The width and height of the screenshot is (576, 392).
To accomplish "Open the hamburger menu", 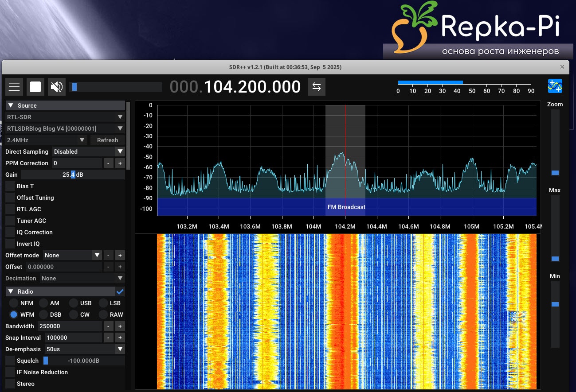I will pyautogui.click(x=14, y=86).
